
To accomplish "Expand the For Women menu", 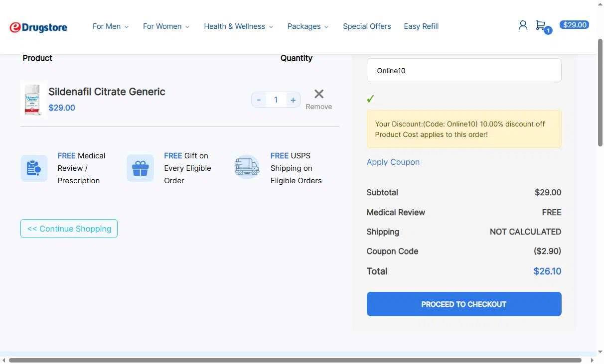I will pos(166,26).
